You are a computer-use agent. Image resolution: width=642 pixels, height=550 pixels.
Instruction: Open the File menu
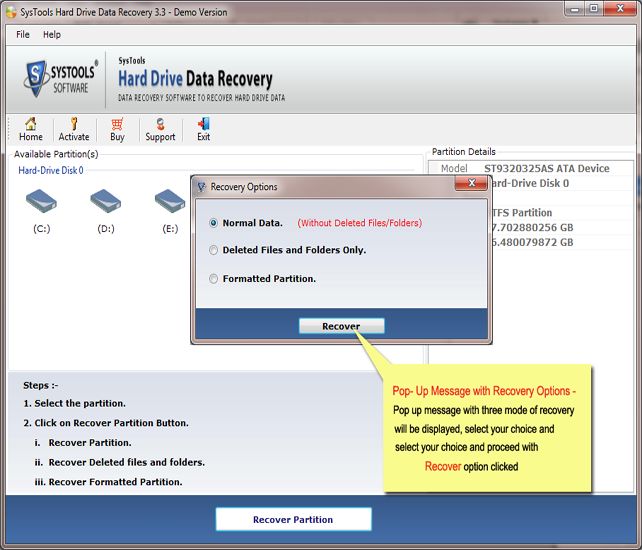[x=23, y=35]
